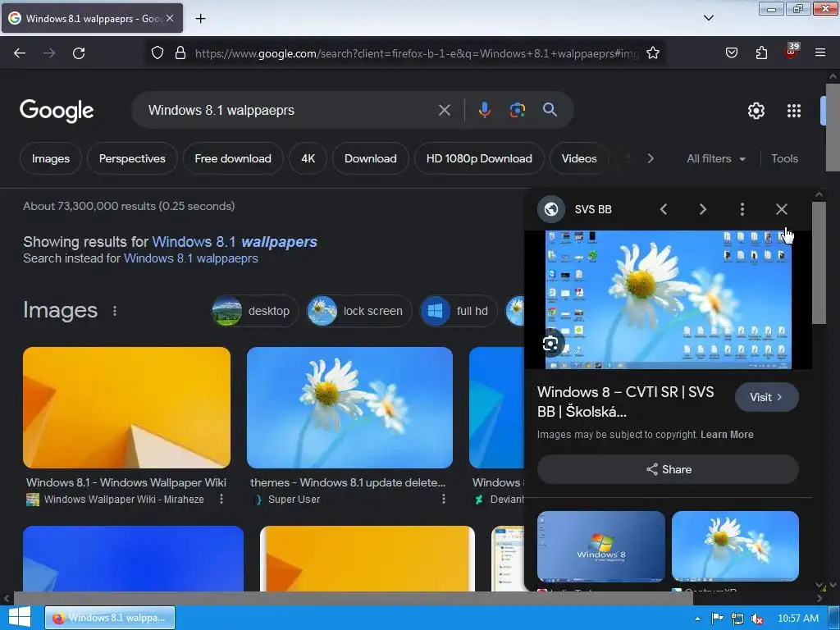Open the ad blocker extension with badge 39
Screen dimensions: 840x630
point(792,52)
